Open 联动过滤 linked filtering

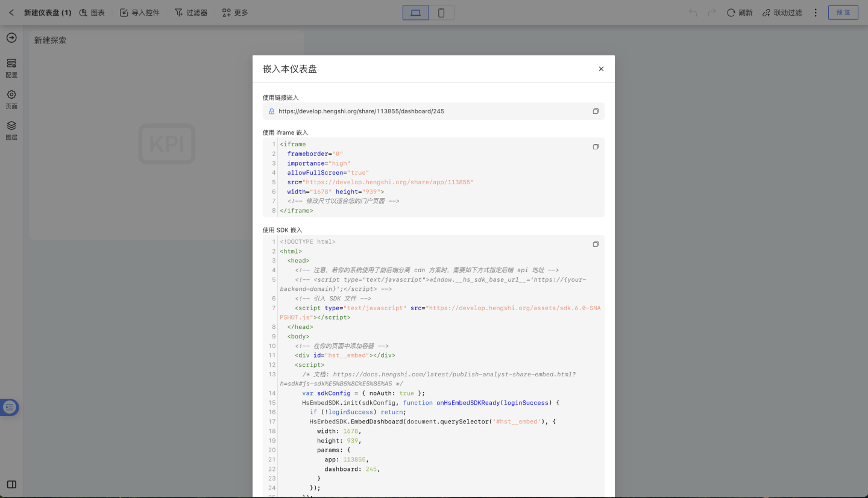[x=782, y=13]
